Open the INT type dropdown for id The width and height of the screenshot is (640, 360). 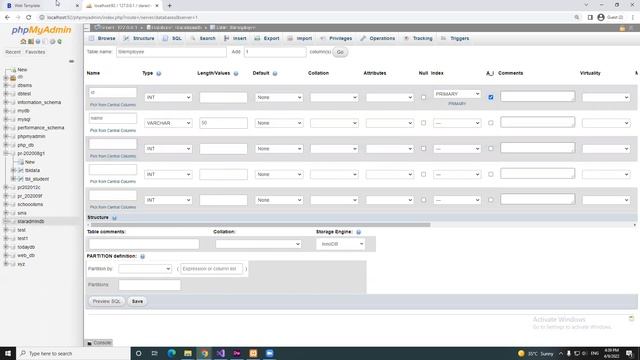coord(168,98)
